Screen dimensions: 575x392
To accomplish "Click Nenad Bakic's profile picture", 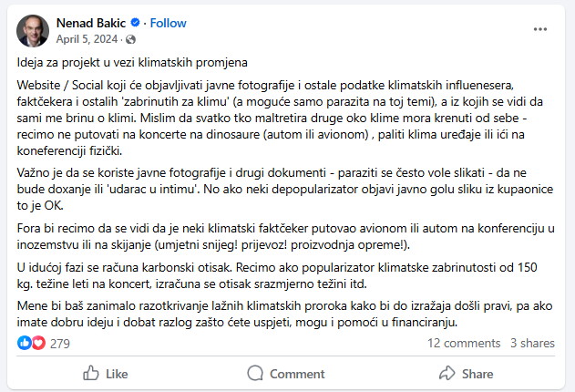I will [x=33, y=31].
